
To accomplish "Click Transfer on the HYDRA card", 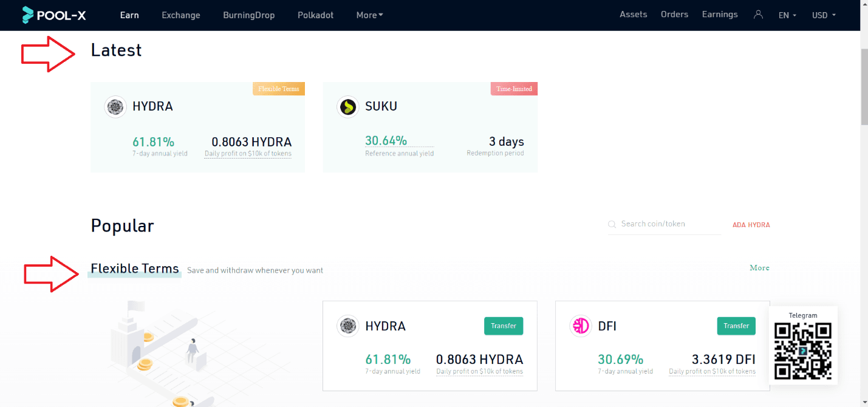I will click(504, 326).
